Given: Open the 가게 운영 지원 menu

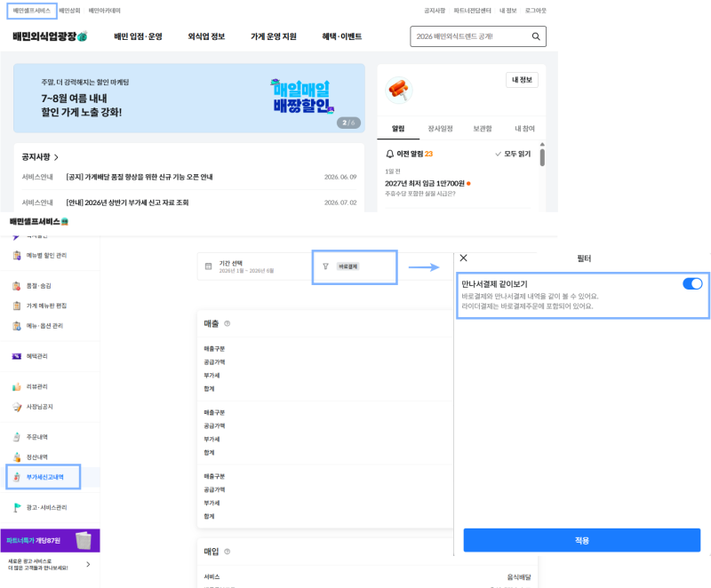Looking at the screenshot, I should (x=274, y=36).
